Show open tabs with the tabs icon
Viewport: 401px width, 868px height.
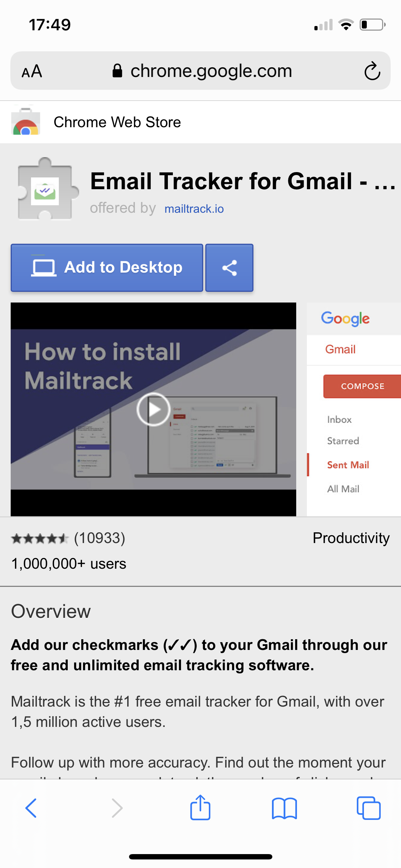click(369, 808)
